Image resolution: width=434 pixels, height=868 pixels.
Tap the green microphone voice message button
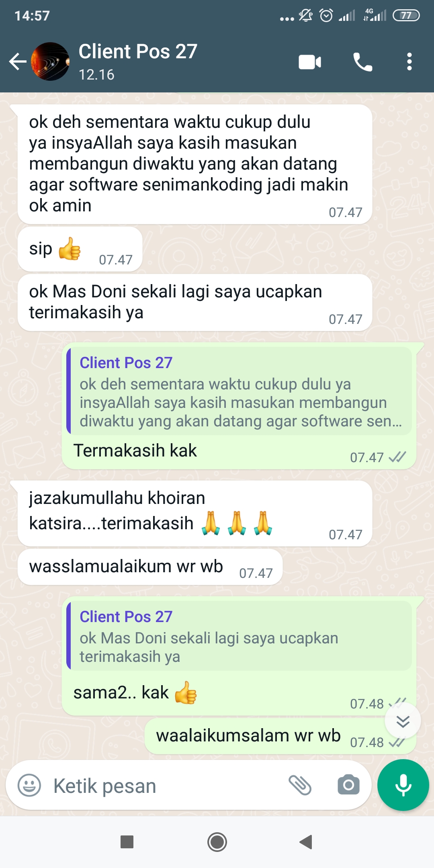coord(403,785)
